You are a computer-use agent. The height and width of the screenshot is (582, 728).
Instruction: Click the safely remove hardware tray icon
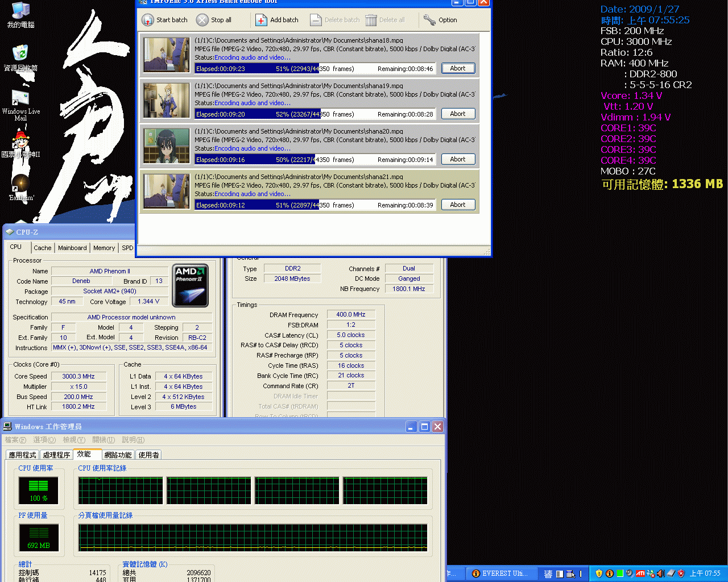click(x=671, y=573)
